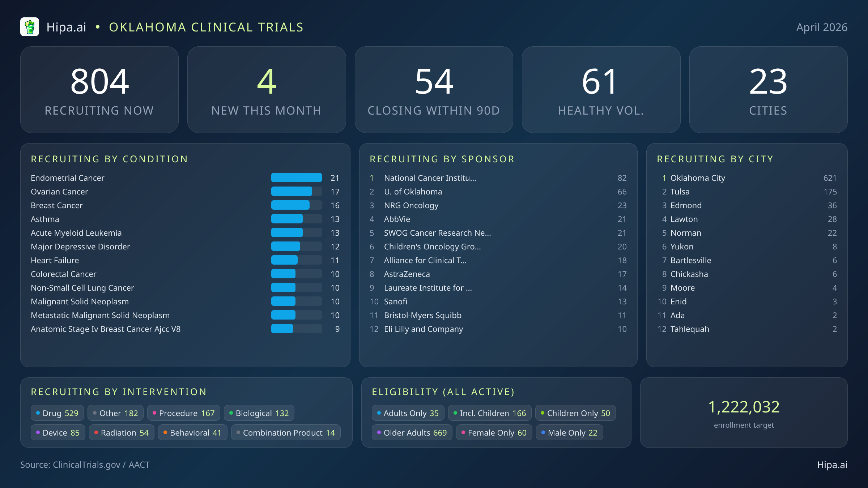Click the Anatomic Stage Iv Breast Cancer bar
The image size is (868, 488).
click(297, 329)
